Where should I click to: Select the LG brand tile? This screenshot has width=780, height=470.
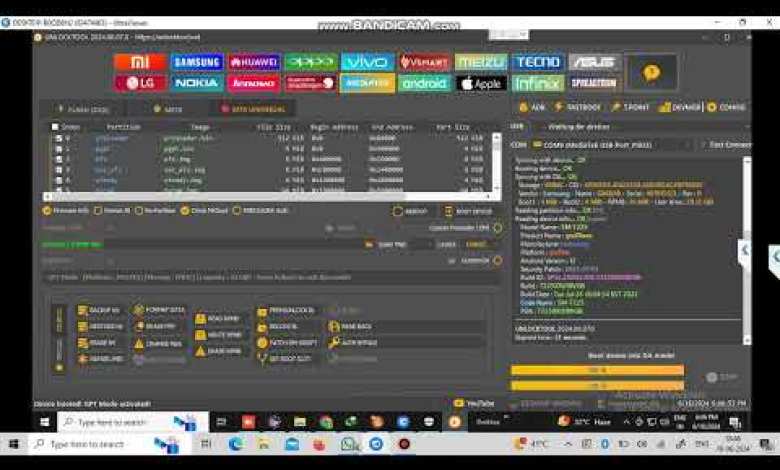(140, 83)
